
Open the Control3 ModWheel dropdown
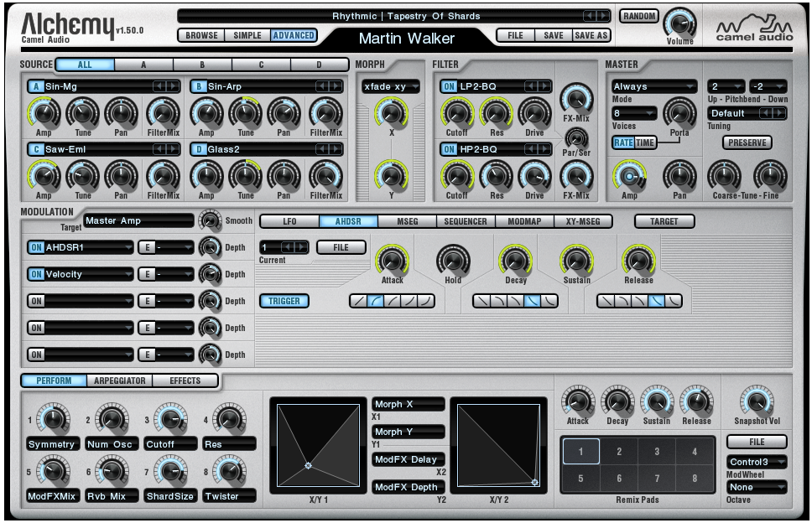756,462
